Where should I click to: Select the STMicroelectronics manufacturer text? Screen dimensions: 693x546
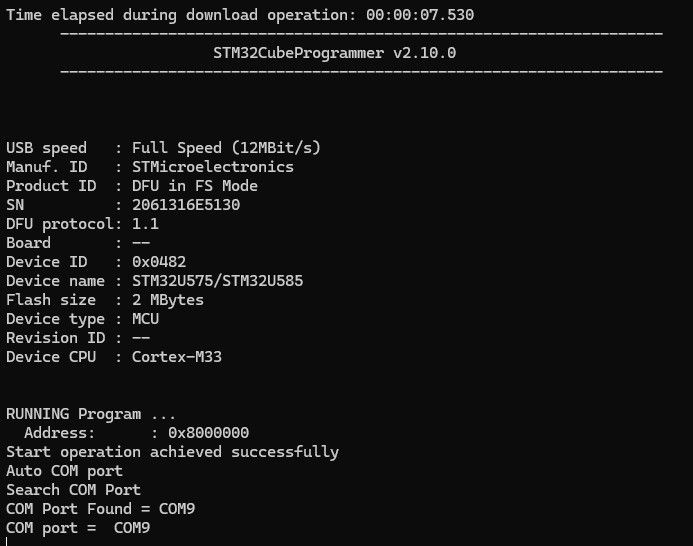pyautogui.click(x=213, y=167)
